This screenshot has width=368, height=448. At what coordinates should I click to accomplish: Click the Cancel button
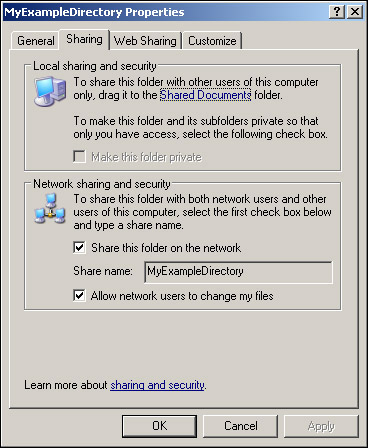pos(240,426)
